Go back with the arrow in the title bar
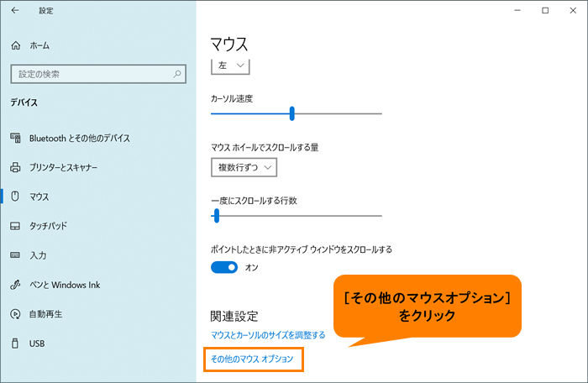 15,11
